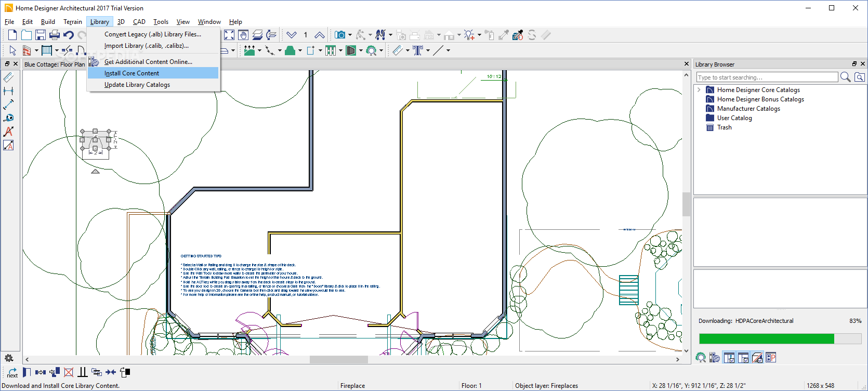Viewport: 868px width, 391px height.
Task: Click the red X delete icon
Action: [69, 372]
